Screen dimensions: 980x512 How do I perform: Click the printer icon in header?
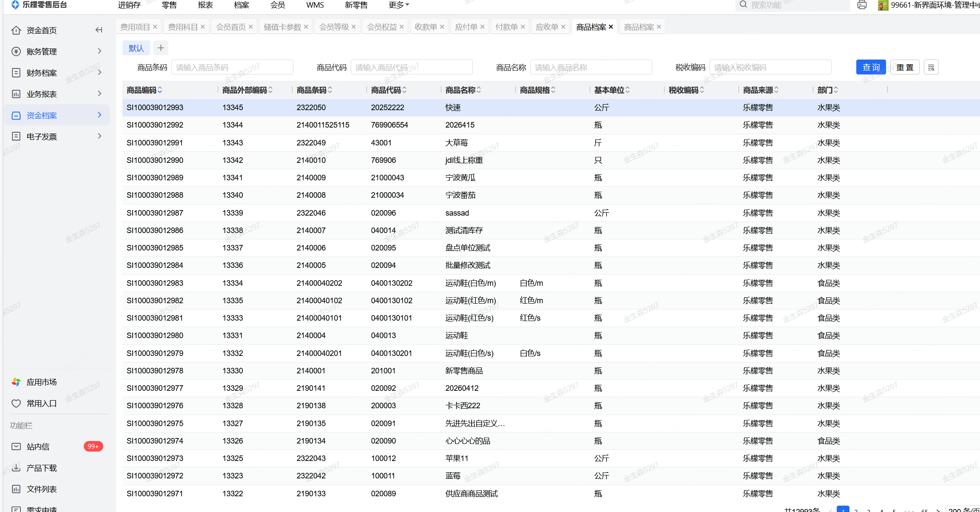(862, 5)
